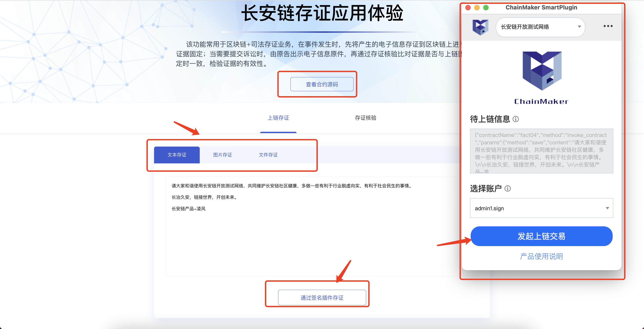Viewport: 644px width, 329px height.
Task: Click info icon next to 待上链信息
Action: tap(515, 119)
